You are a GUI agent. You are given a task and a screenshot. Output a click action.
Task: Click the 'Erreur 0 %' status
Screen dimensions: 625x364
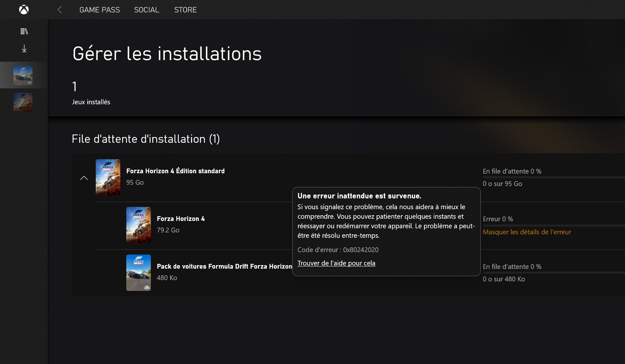pyautogui.click(x=498, y=219)
